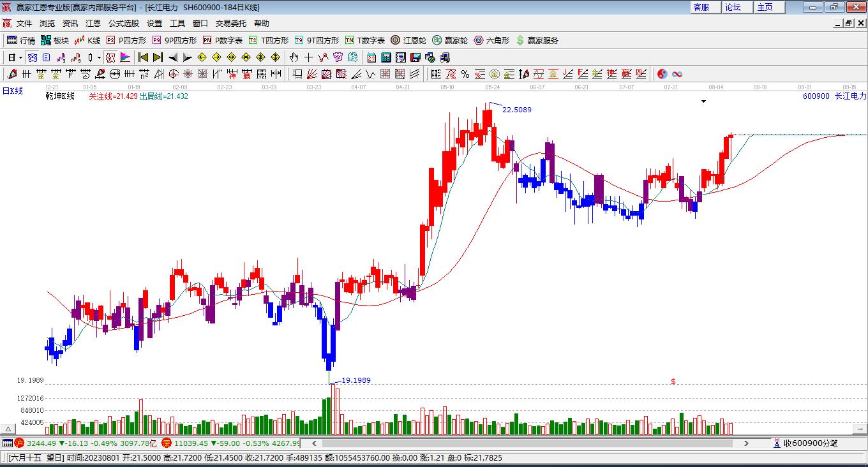The image size is (868, 467).
Task: Open the 文件 menu
Action: pos(24,23)
